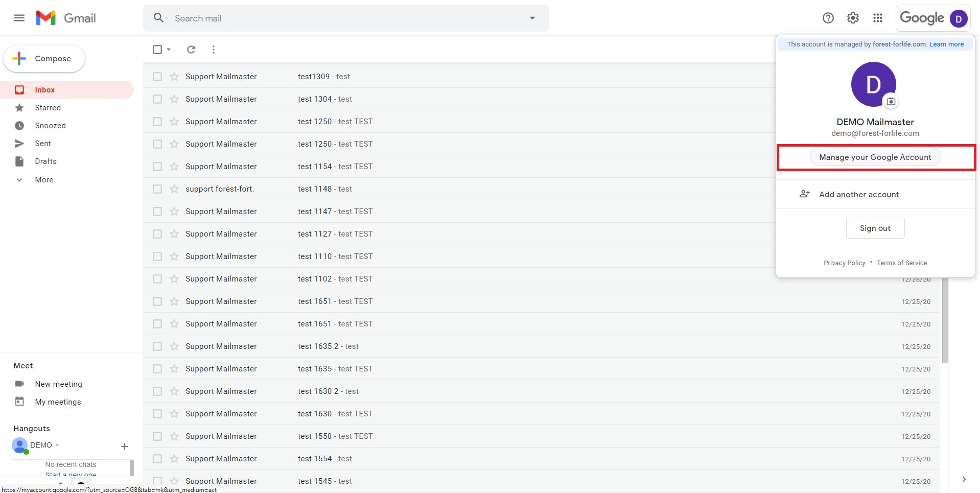Check the test 1147 message box
Screen dimensions: 980x493
(157, 212)
